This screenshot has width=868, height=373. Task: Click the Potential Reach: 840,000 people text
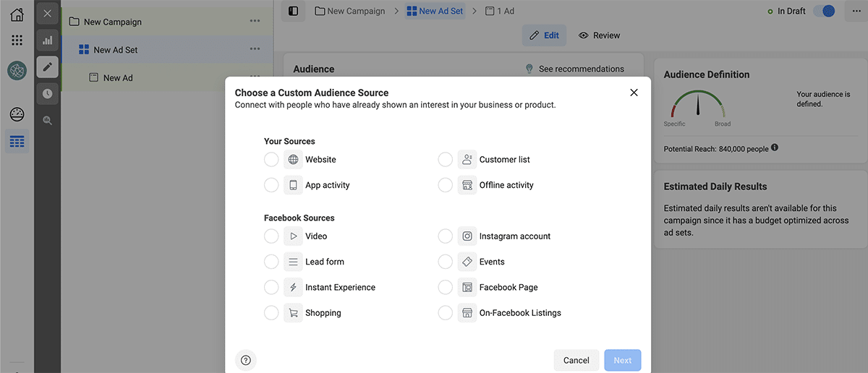coord(716,148)
